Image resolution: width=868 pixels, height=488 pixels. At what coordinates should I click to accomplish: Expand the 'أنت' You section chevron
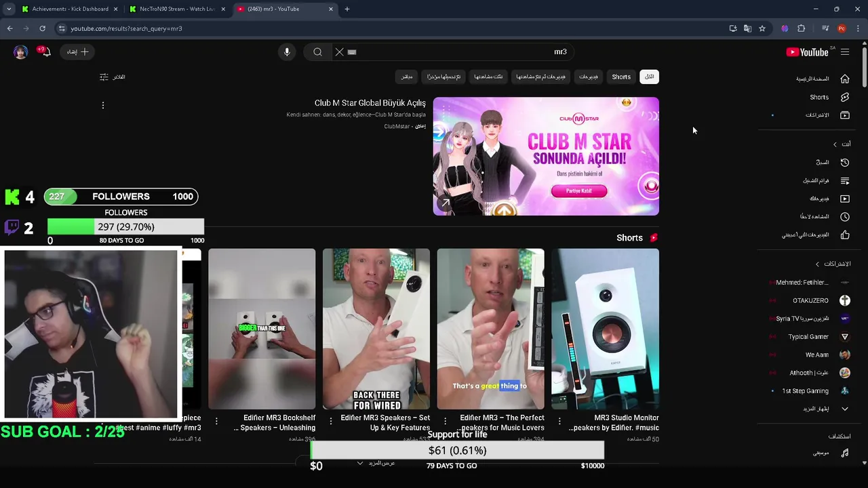coord(835,144)
